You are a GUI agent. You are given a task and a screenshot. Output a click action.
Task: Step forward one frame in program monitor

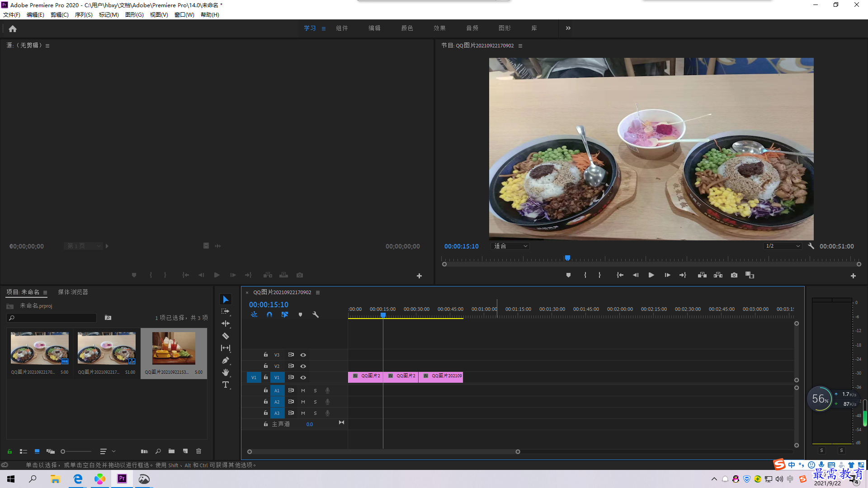point(667,275)
